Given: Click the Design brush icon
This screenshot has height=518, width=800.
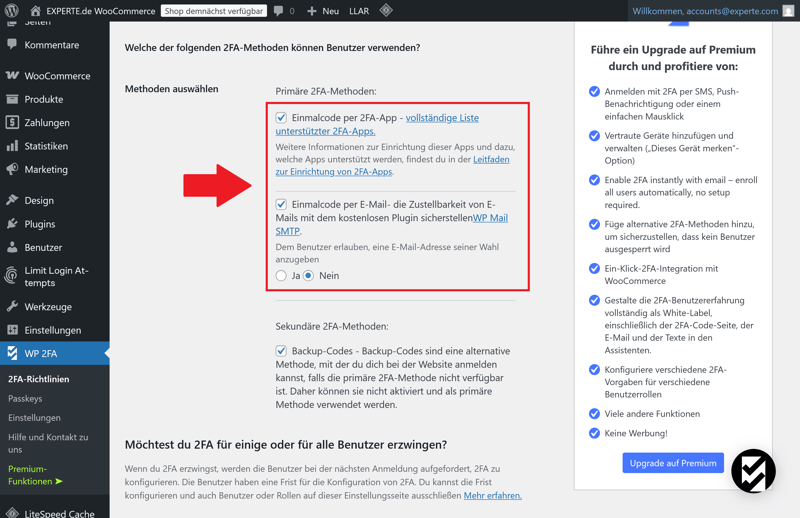Looking at the screenshot, I should coord(12,200).
